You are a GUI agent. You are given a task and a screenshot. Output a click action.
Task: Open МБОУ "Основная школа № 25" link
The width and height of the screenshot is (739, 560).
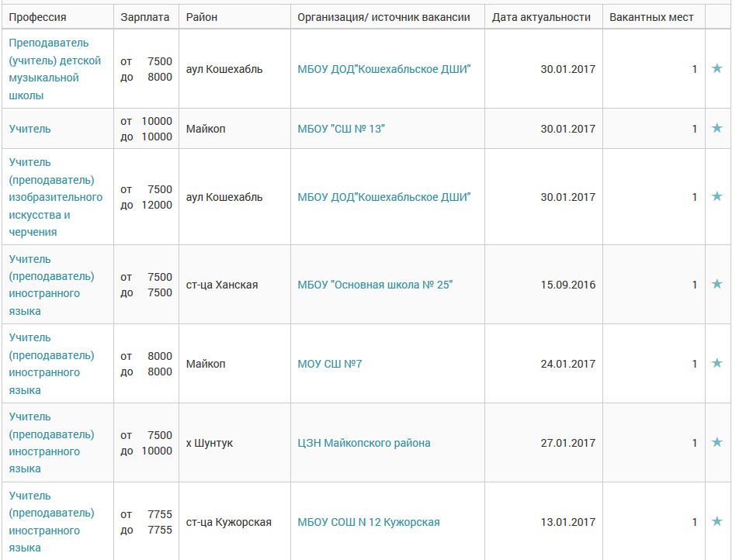pos(375,285)
